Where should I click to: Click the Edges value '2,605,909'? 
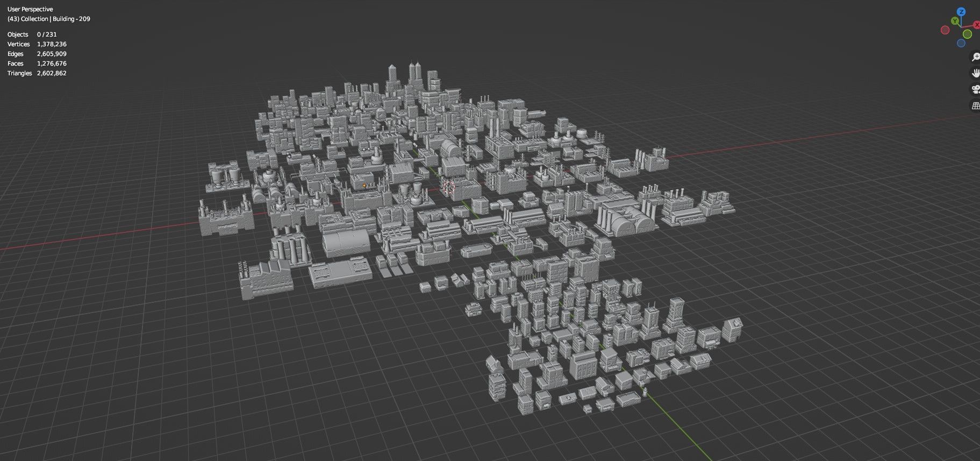[52, 54]
